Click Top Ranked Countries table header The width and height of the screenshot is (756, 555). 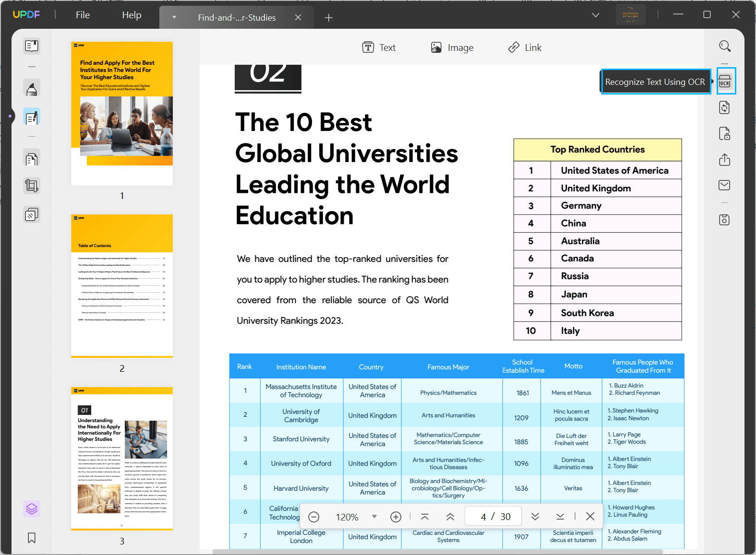tap(598, 150)
